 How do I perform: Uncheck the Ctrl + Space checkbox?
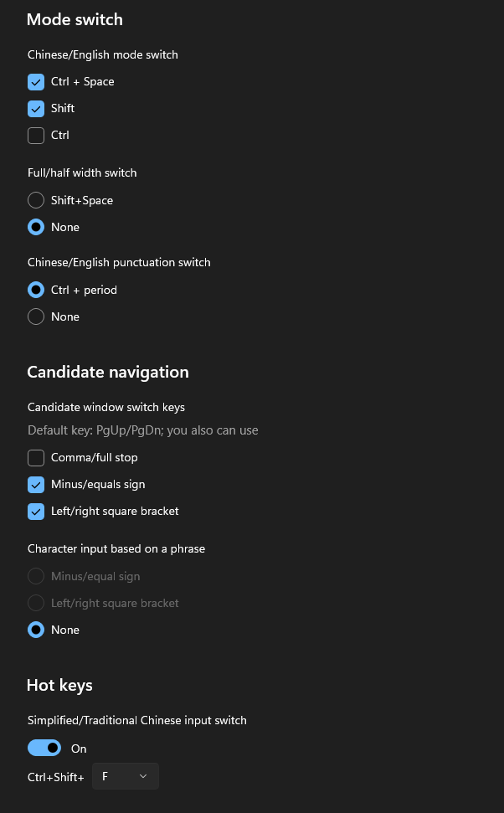[x=35, y=81]
